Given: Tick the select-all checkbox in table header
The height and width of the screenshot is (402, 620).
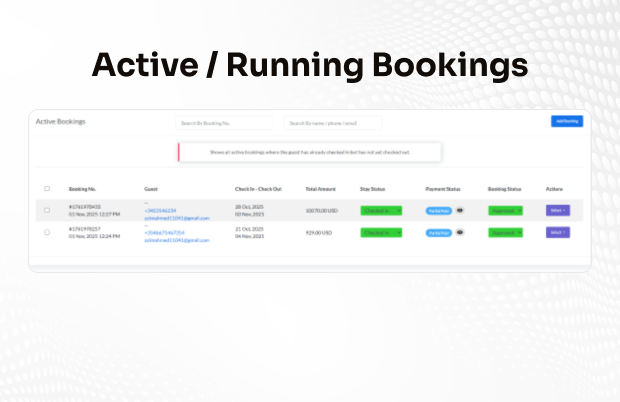Looking at the screenshot, I should [x=47, y=189].
